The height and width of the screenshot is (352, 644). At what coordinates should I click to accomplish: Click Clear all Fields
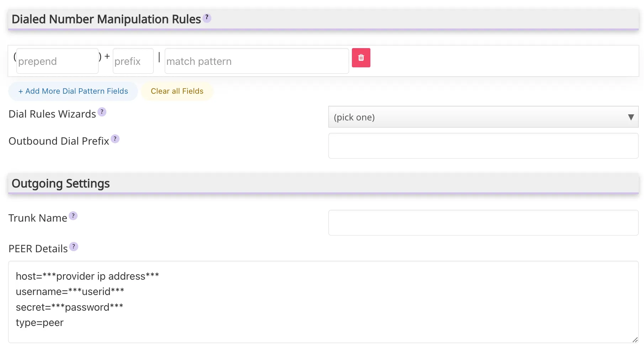pyautogui.click(x=177, y=91)
